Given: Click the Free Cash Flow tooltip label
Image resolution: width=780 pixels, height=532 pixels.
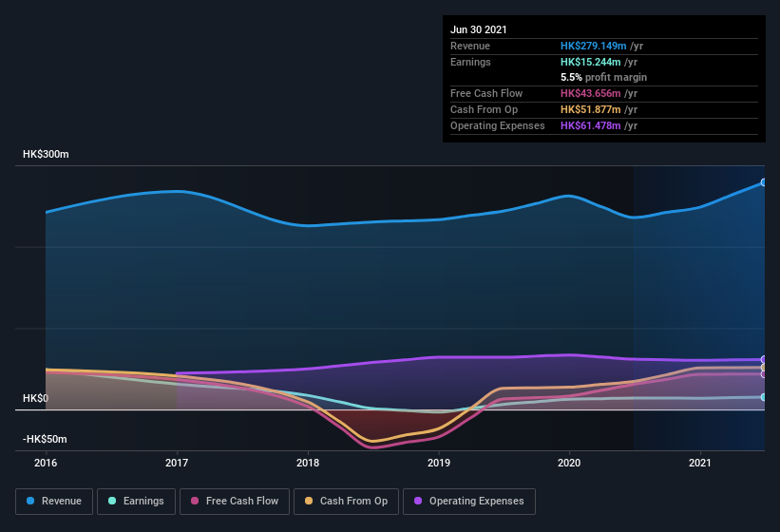Looking at the screenshot, I should (x=486, y=93).
